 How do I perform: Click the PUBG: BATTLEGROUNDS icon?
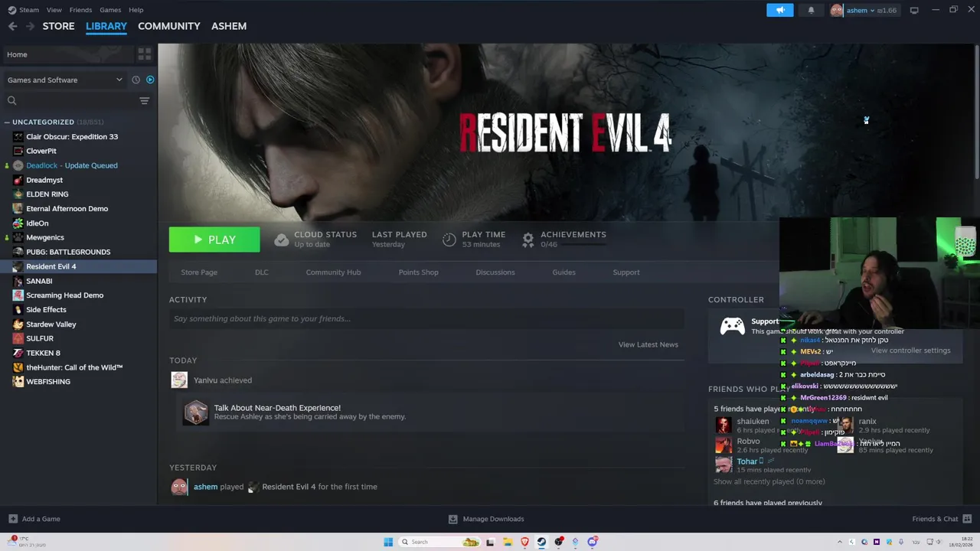coord(18,252)
